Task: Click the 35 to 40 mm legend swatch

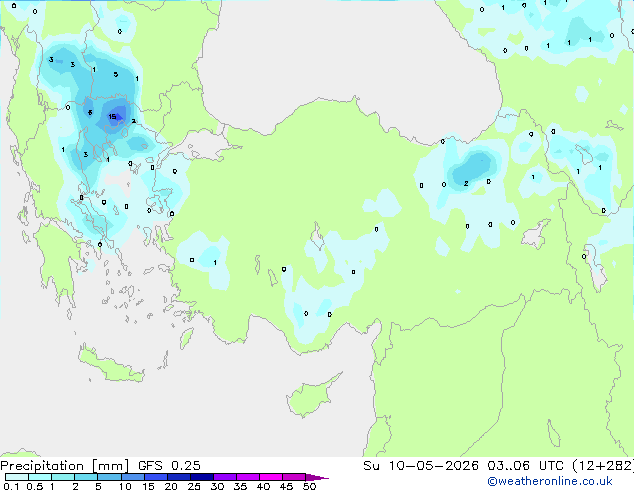Action: click(247, 477)
